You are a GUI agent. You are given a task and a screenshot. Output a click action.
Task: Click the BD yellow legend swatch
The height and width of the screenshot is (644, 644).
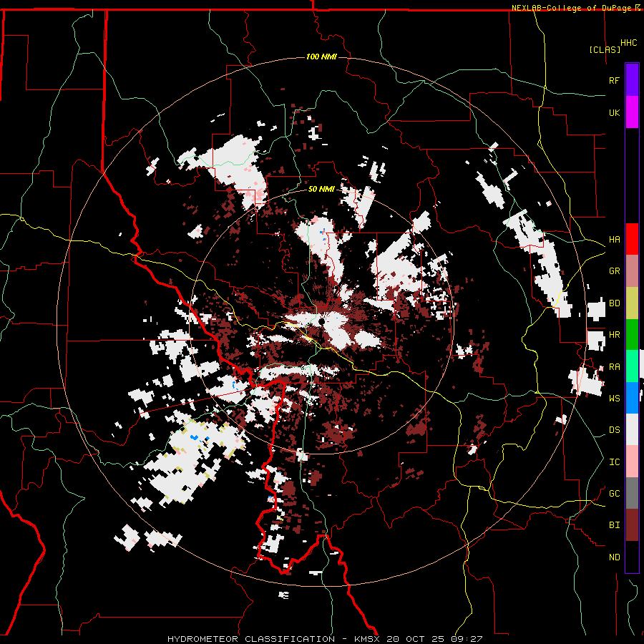[632, 303]
